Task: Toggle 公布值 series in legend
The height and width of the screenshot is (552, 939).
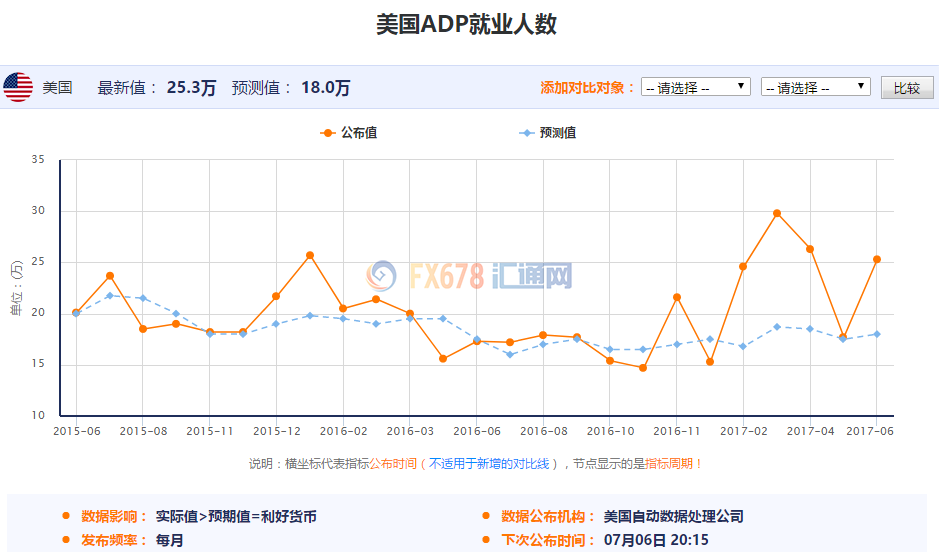Action: click(x=349, y=133)
